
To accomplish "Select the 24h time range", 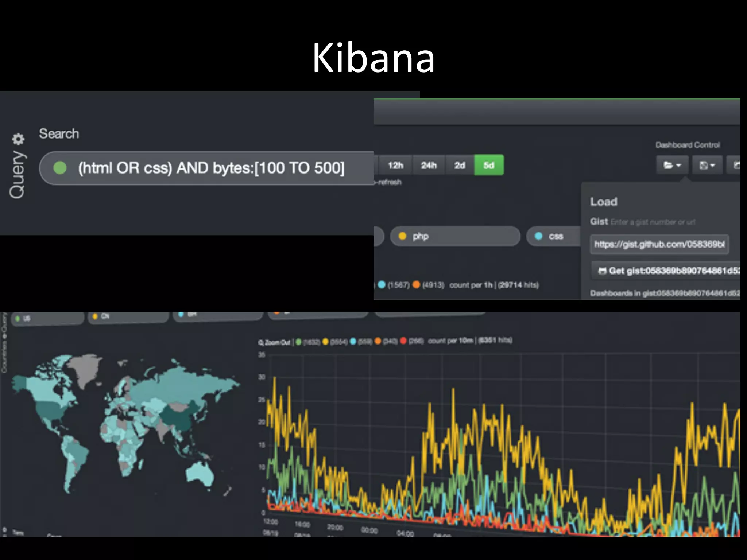I will 429,165.
